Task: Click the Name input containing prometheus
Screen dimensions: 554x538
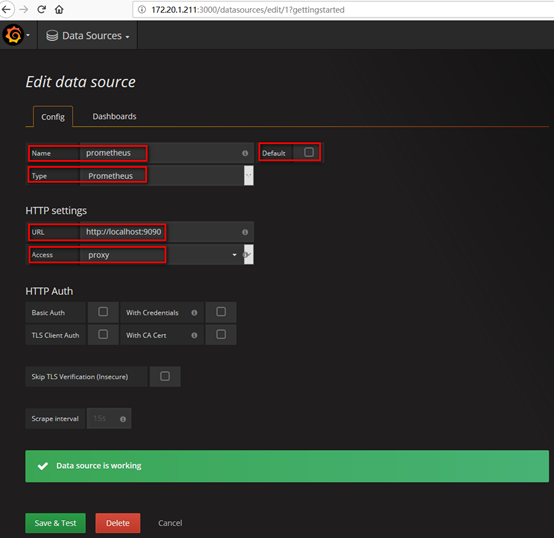Action: pos(166,153)
